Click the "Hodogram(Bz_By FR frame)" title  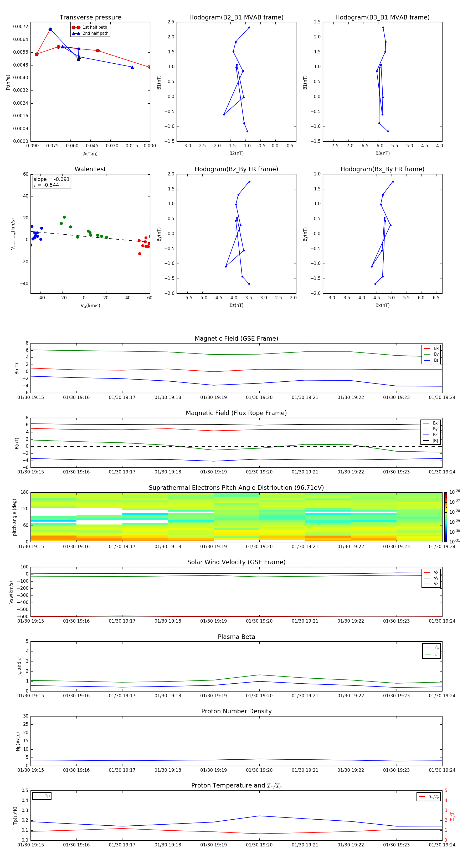(236, 169)
